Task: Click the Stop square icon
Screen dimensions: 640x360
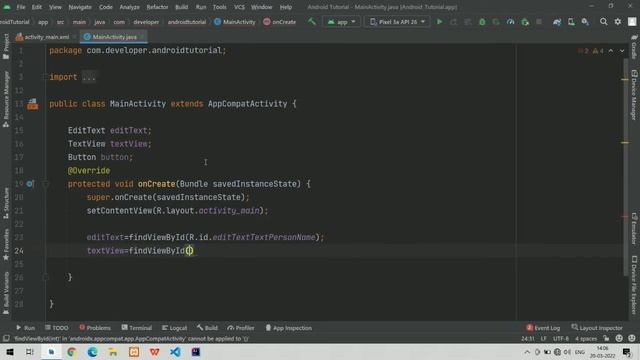Action: (539, 22)
